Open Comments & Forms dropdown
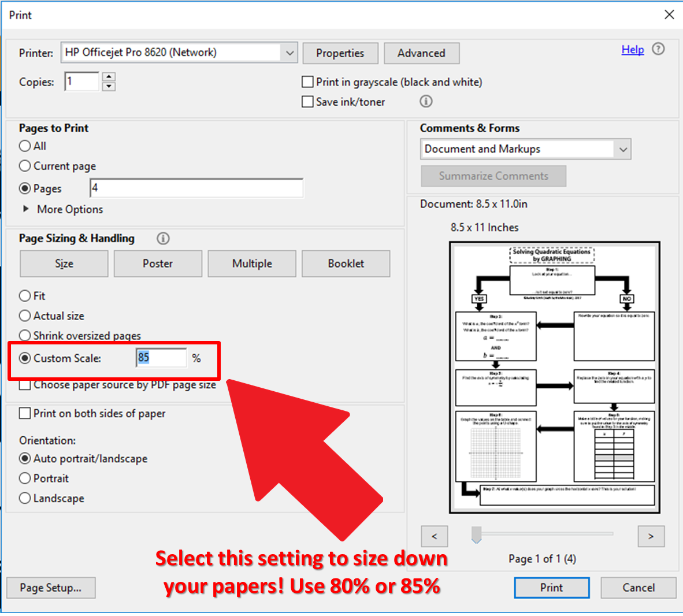The width and height of the screenshot is (683, 616). [622, 149]
